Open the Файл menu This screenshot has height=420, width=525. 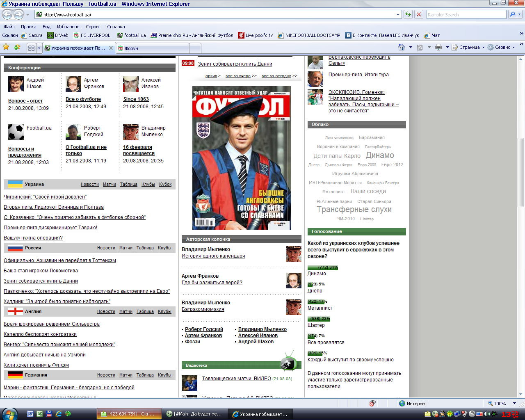[9, 27]
